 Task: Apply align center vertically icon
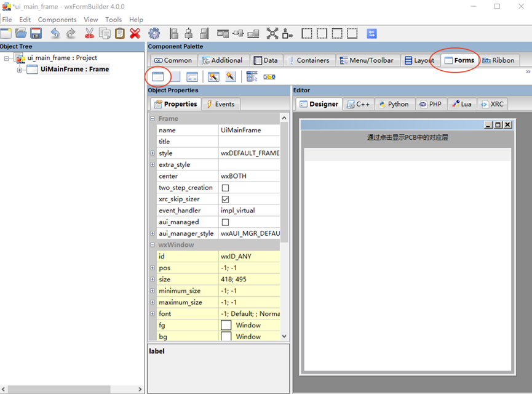click(x=238, y=33)
